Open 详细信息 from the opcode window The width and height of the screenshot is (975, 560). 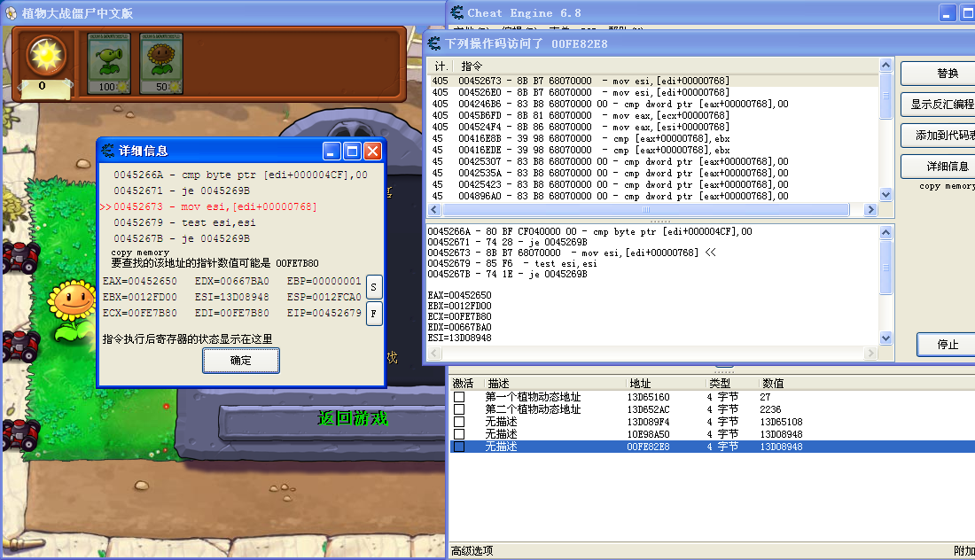(939, 166)
